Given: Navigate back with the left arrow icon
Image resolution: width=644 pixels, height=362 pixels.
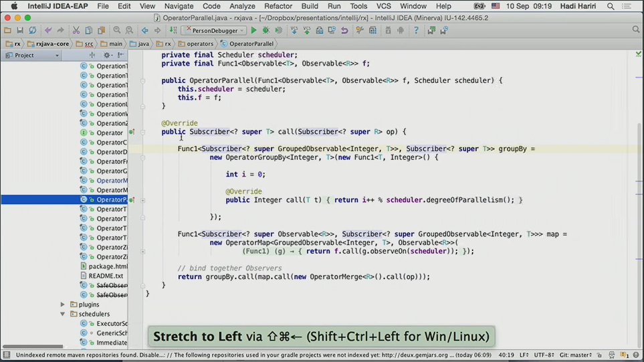Looking at the screenshot, I should (x=144, y=30).
